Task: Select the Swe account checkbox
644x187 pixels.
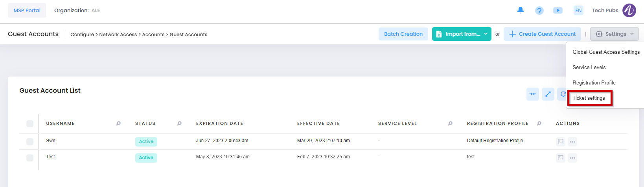Action: tap(30, 142)
